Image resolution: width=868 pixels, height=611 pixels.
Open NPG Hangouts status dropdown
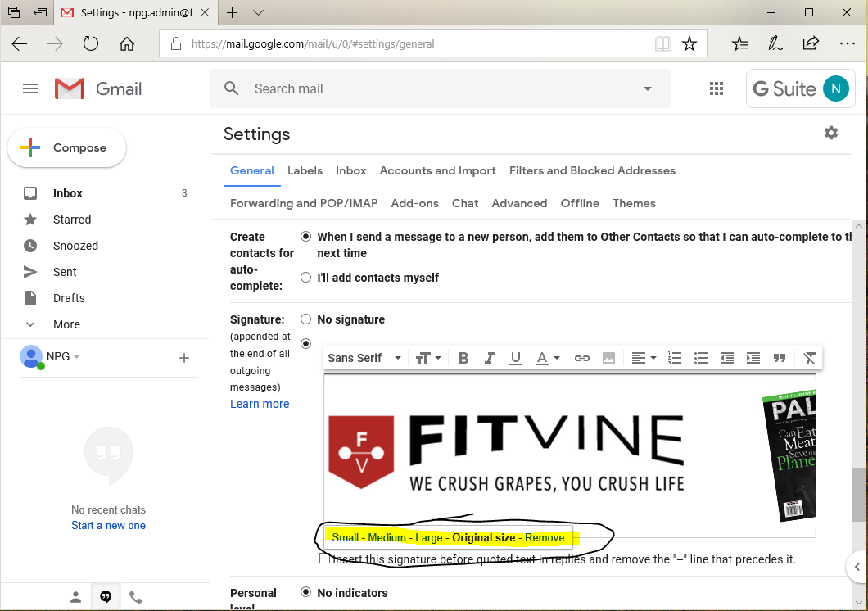coord(76,357)
